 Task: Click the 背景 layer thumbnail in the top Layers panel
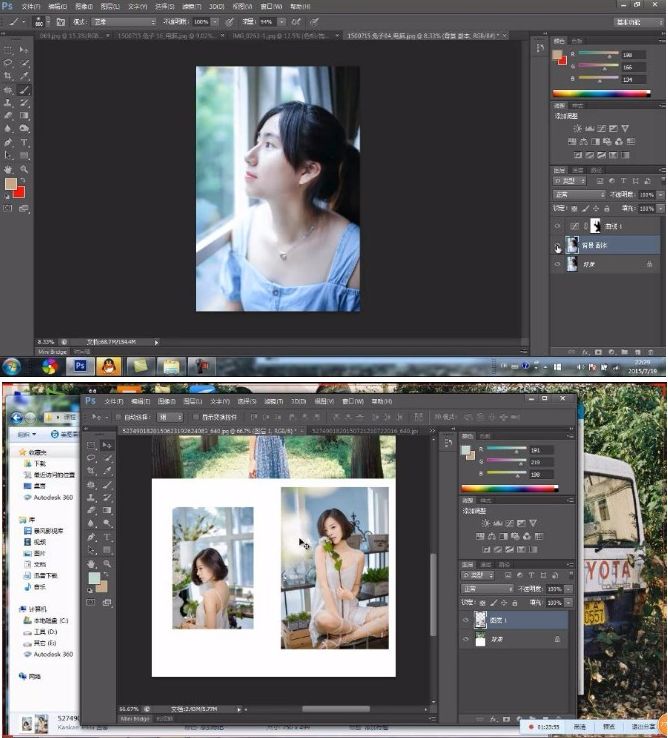573,264
